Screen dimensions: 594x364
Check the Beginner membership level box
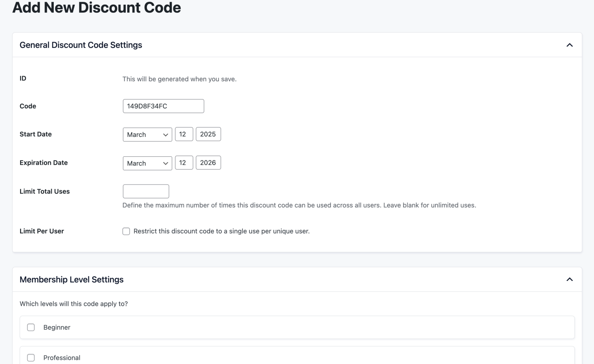coord(31,328)
